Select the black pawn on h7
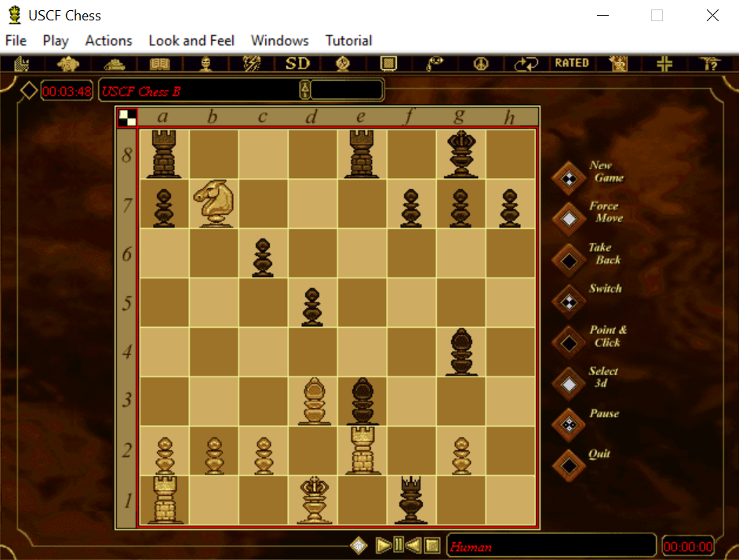Image resolution: width=739 pixels, height=560 pixels. pos(510,209)
